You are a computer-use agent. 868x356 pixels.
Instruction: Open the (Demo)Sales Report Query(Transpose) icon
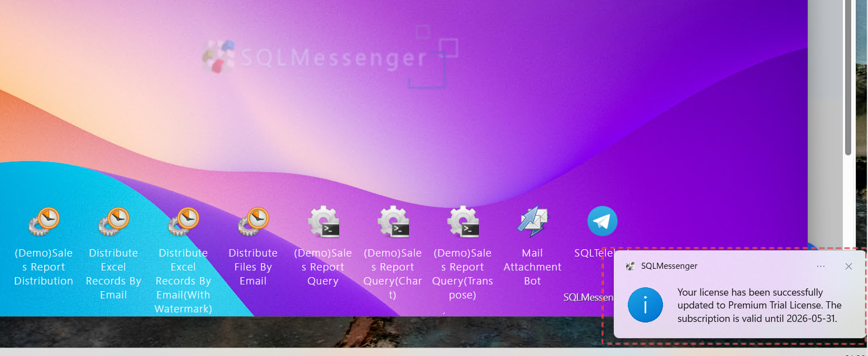click(x=463, y=222)
